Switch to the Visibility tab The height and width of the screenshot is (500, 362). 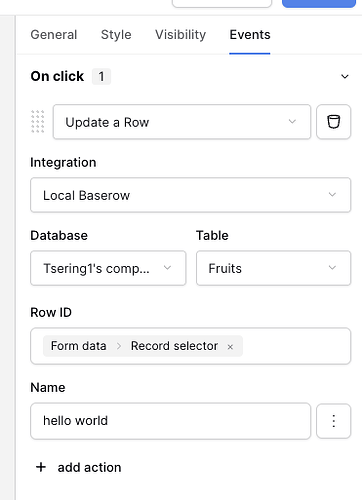click(180, 35)
